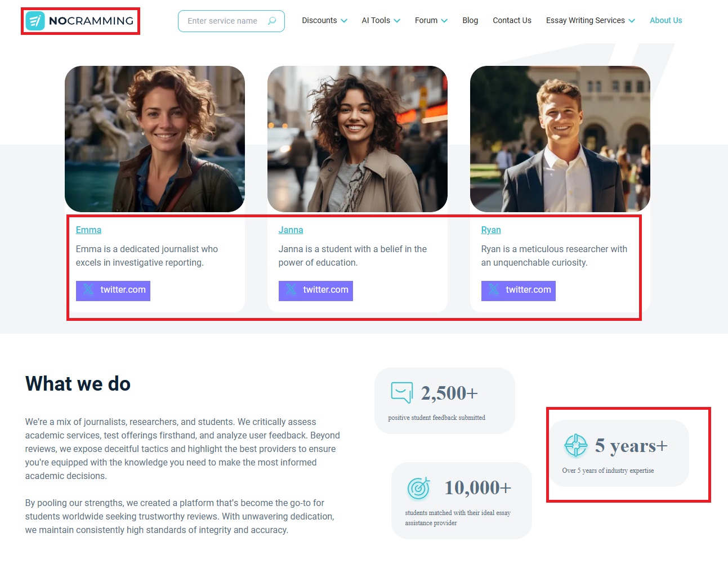This screenshot has height=564, width=728.
Task: Click Ryan's profile photo
Action: [x=560, y=139]
